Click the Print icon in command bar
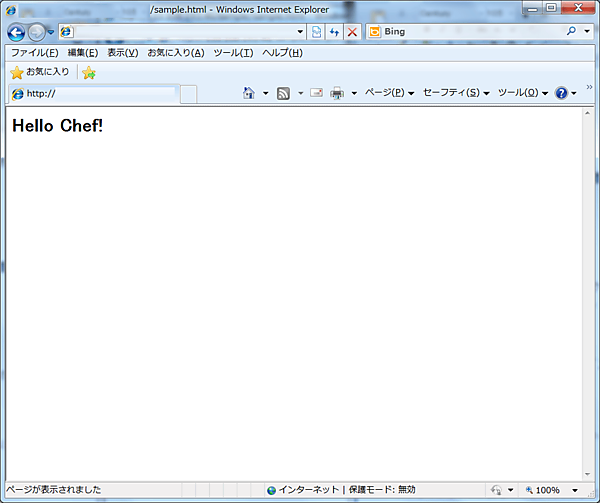This screenshot has height=503, width=600. tap(337, 93)
